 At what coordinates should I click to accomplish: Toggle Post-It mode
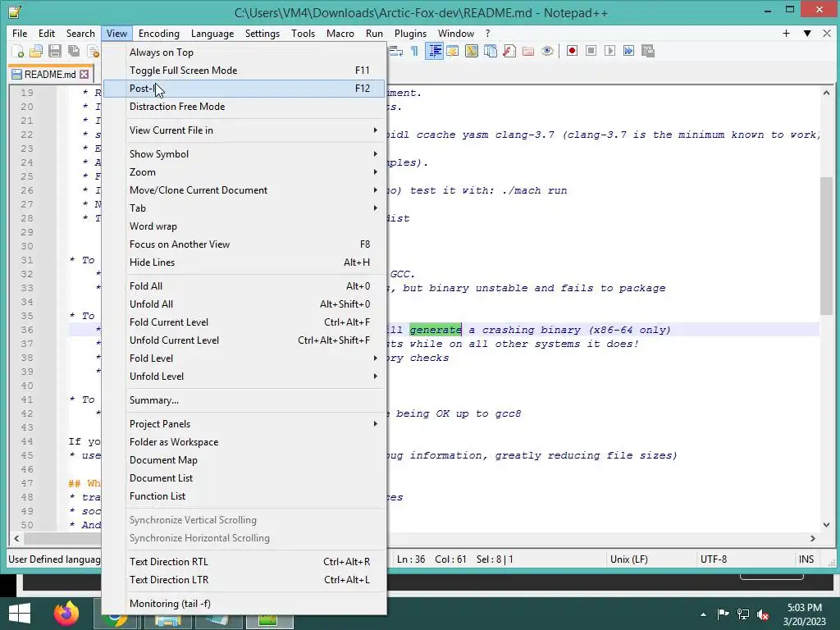tap(244, 89)
